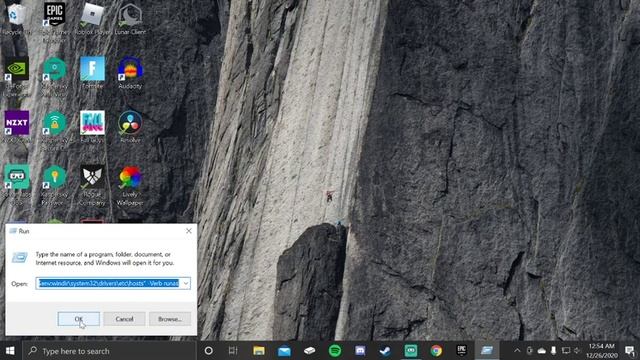
Task: Select the Epic Games Launcher desktop shortcut
Action: (54, 21)
